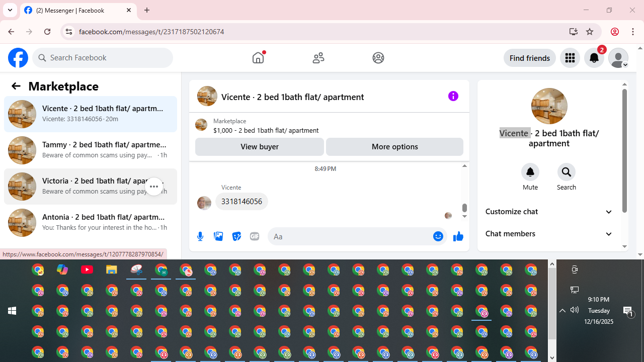
Task: Open the Antonia conversation in the list
Action: [x=91, y=223]
